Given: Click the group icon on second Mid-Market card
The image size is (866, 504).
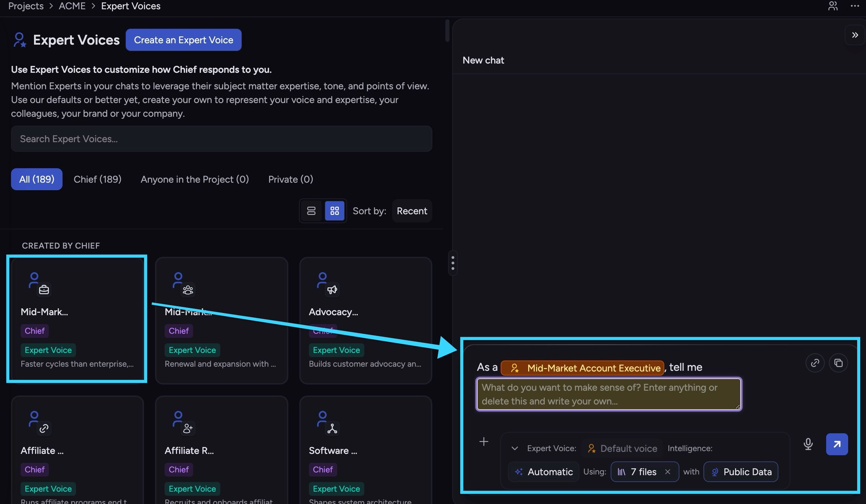Looking at the screenshot, I should pos(188,290).
